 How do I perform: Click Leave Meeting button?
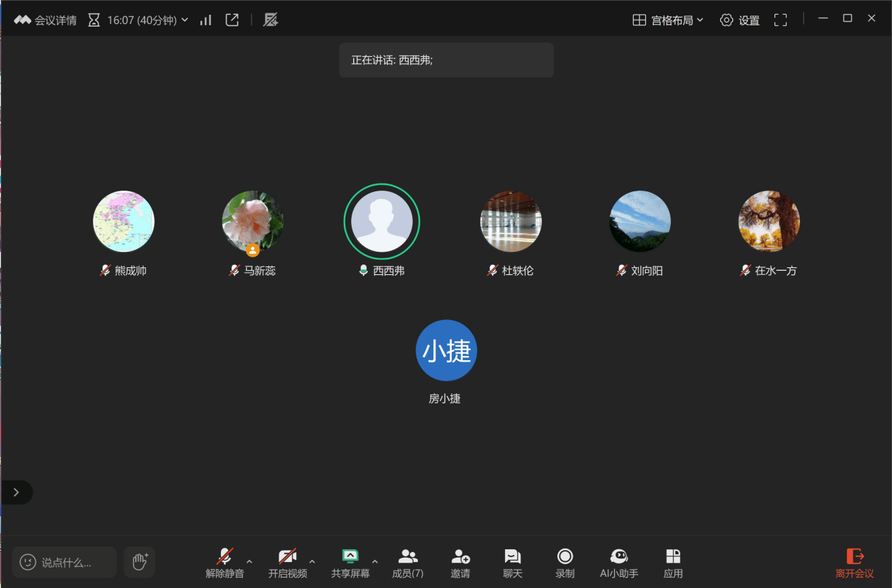tap(854, 563)
